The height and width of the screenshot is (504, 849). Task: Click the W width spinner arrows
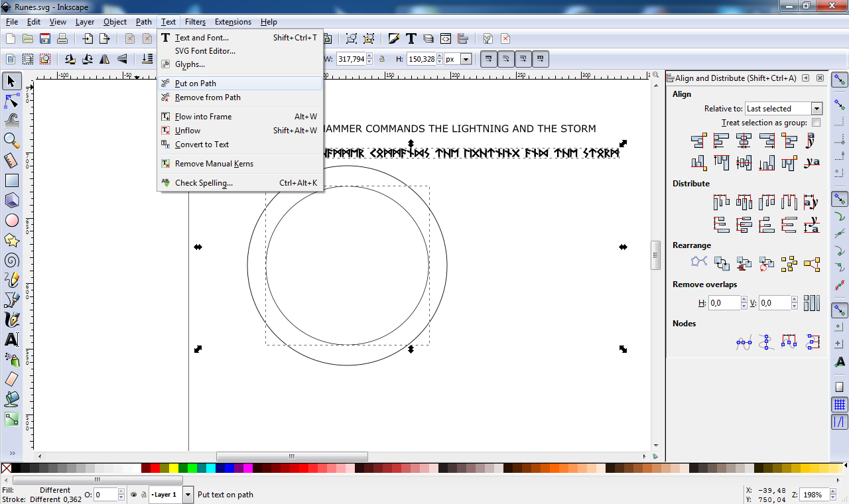point(369,59)
